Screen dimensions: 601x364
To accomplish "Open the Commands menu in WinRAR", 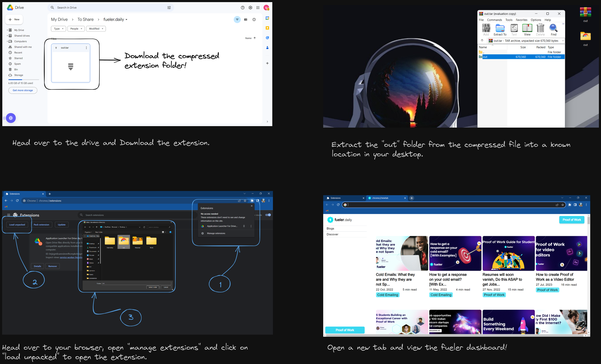I will coord(494,20).
